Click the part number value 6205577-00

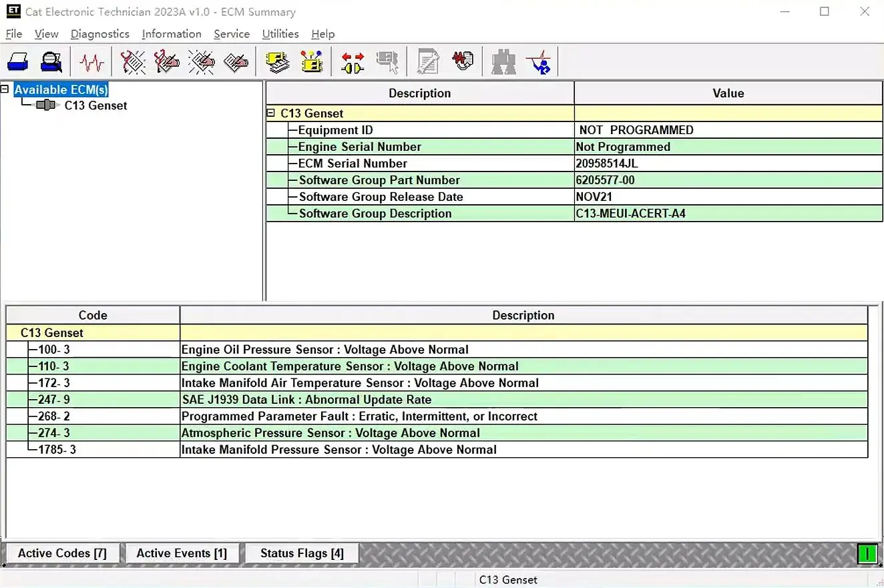pos(606,180)
